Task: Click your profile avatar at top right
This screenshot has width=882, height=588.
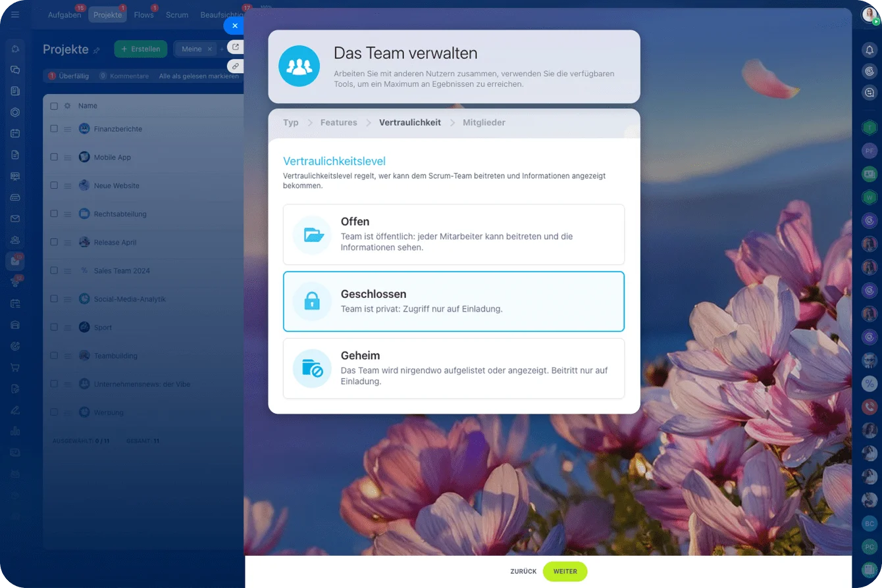Action: (x=868, y=14)
